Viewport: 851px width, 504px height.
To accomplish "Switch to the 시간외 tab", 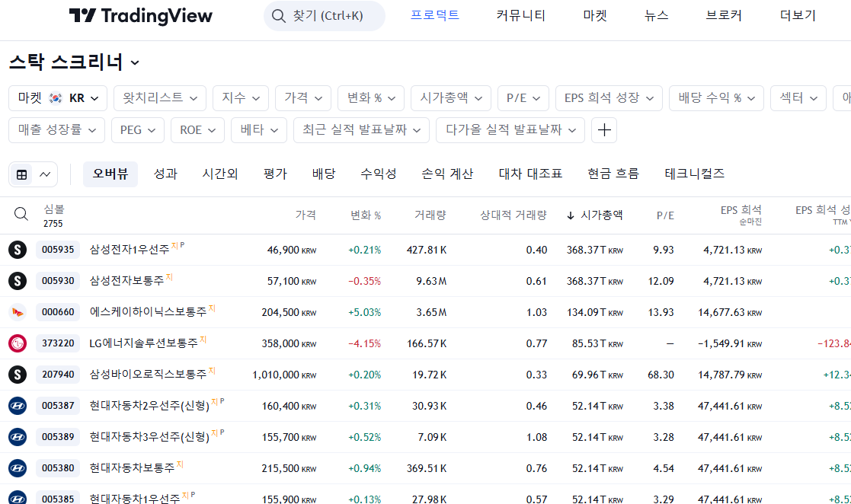I will [220, 174].
